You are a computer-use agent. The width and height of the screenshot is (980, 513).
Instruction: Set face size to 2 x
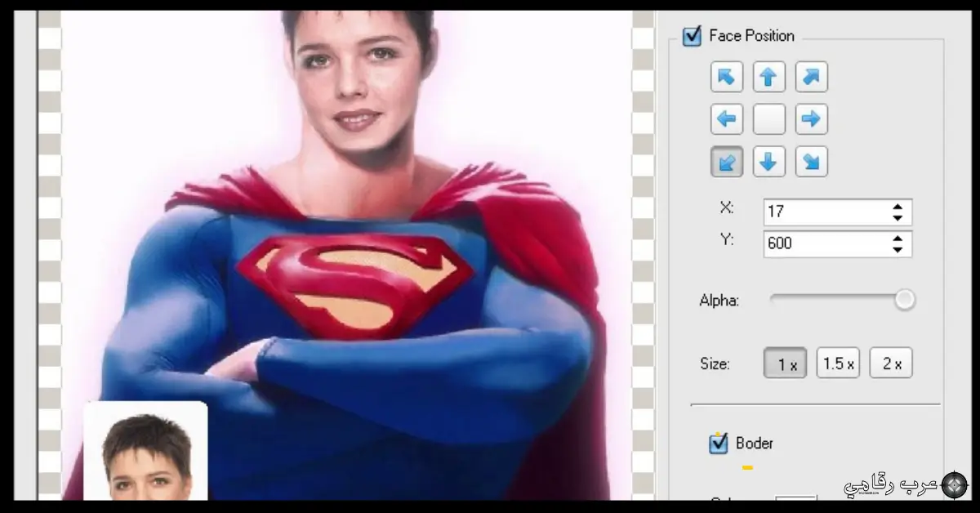point(891,364)
